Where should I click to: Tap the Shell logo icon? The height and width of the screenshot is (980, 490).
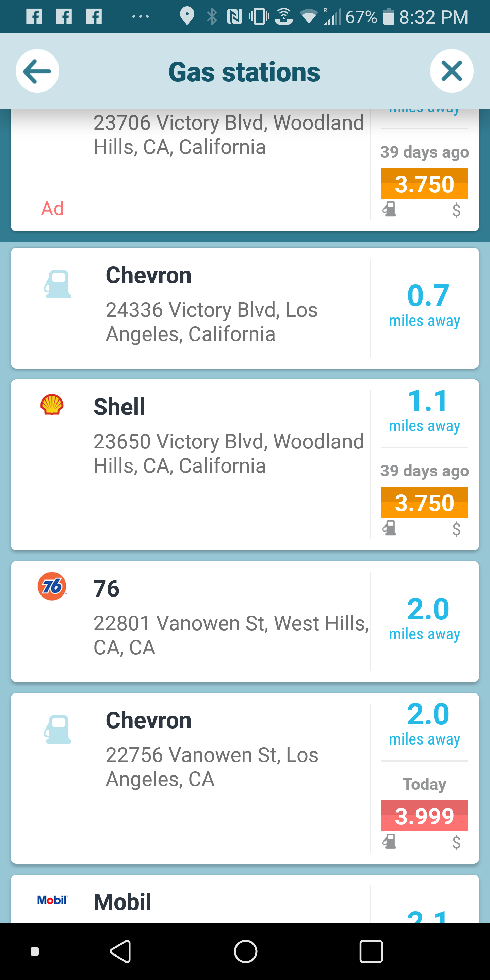(x=52, y=404)
